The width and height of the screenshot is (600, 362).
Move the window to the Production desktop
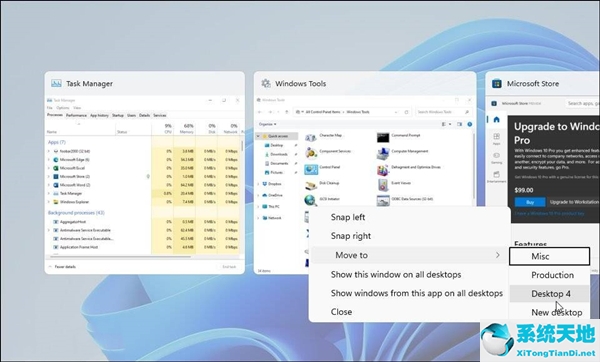tap(552, 275)
